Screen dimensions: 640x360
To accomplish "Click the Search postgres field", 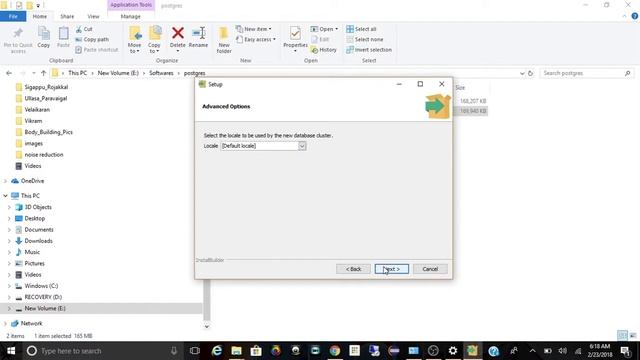I will 586,73.
